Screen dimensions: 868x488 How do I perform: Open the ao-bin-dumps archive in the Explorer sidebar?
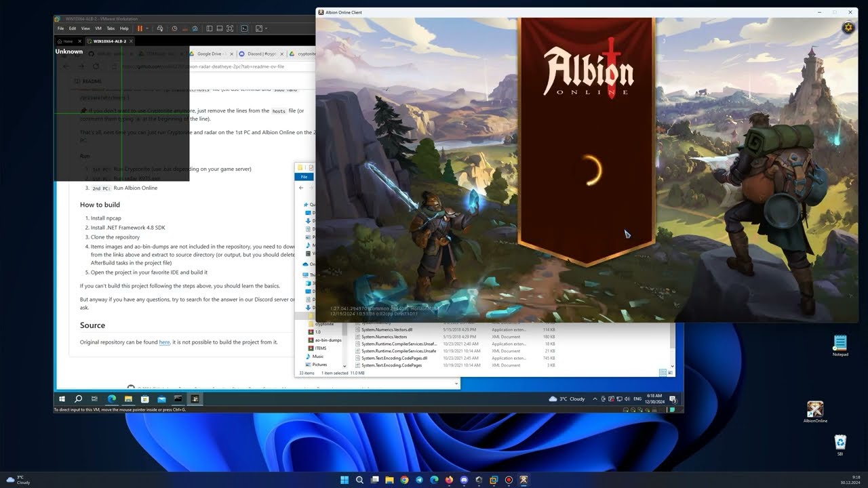click(x=325, y=340)
